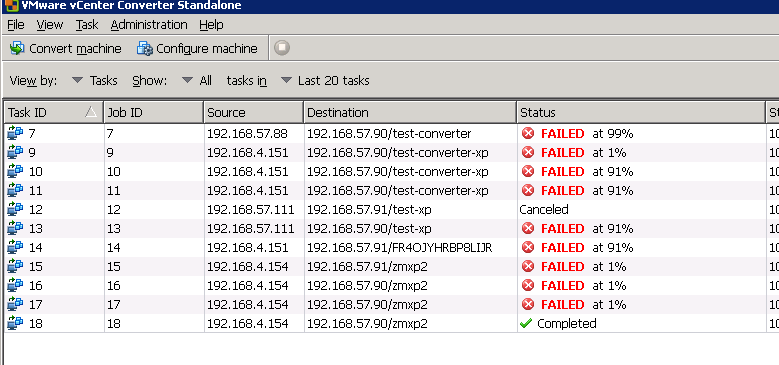Select source 192.168.57.88 cell
The image size is (779, 365).
click(247, 134)
